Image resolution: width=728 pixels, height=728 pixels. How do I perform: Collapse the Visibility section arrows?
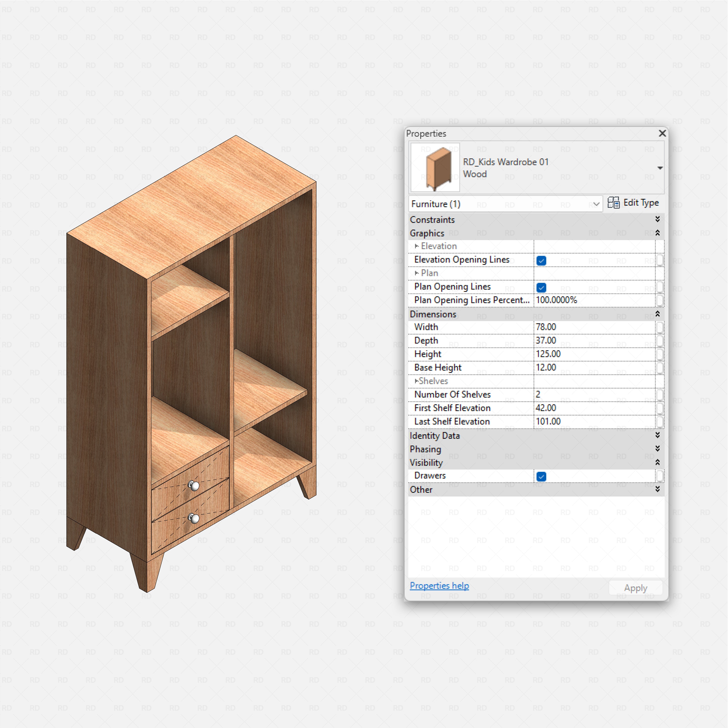pyautogui.click(x=657, y=462)
